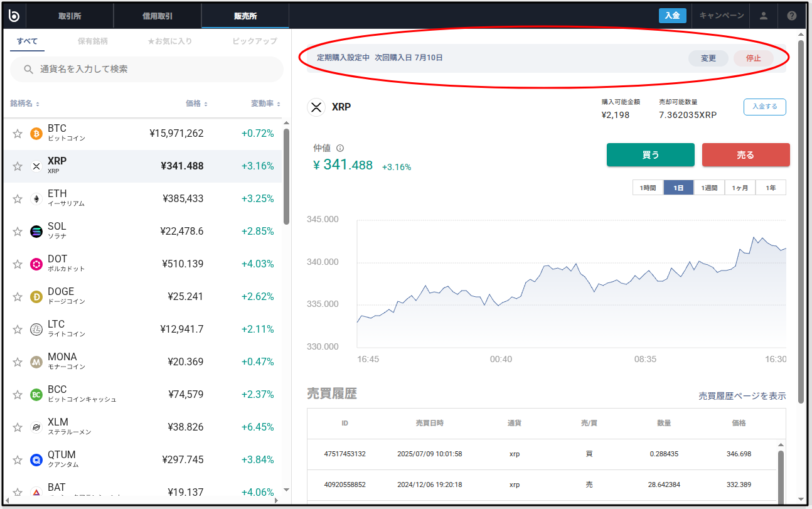Screen dimensions: 812x509
Task: Favorite DOT with its star
Action: (x=18, y=264)
